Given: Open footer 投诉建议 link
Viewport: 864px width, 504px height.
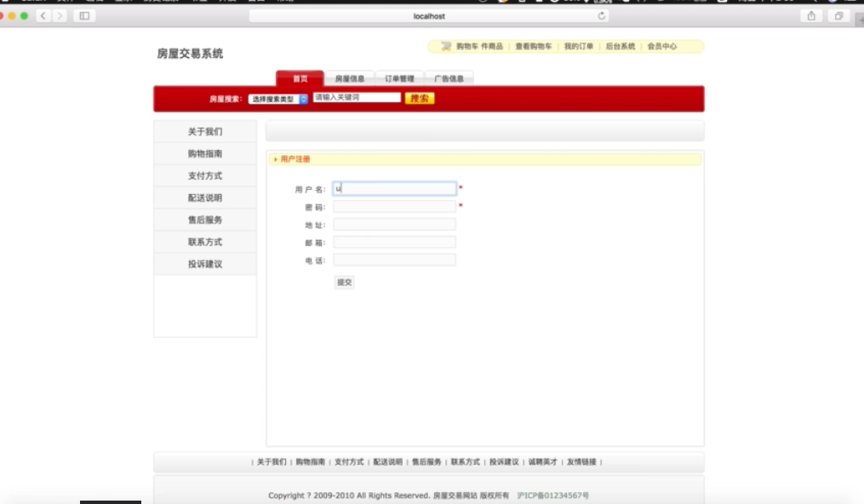Looking at the screenshot, I should click(x=504, y=462).
